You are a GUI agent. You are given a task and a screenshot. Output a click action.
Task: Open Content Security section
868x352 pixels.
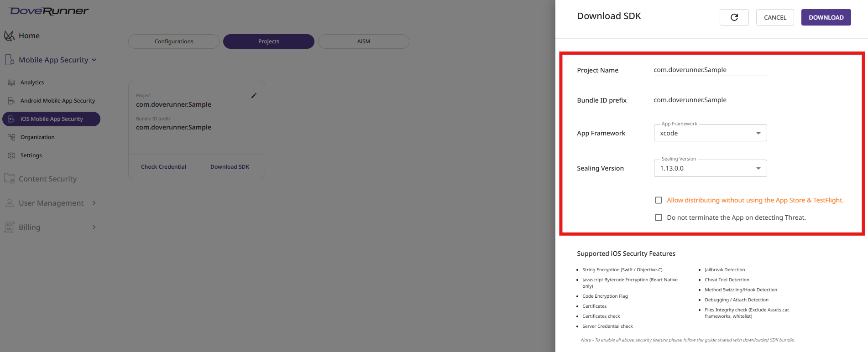[x=47, y=179]
